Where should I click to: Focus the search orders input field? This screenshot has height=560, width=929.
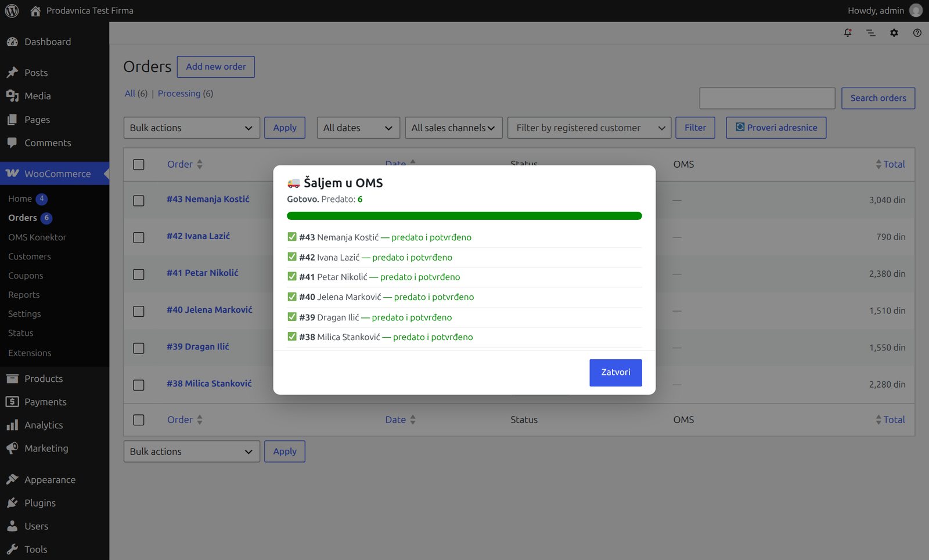(768, 98)
